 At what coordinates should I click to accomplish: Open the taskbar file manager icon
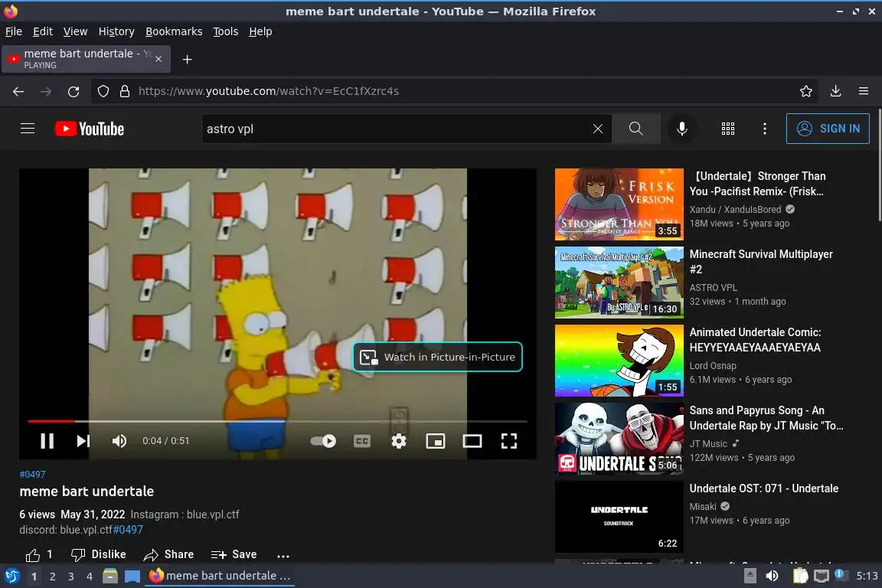click(x=110, y=577)
